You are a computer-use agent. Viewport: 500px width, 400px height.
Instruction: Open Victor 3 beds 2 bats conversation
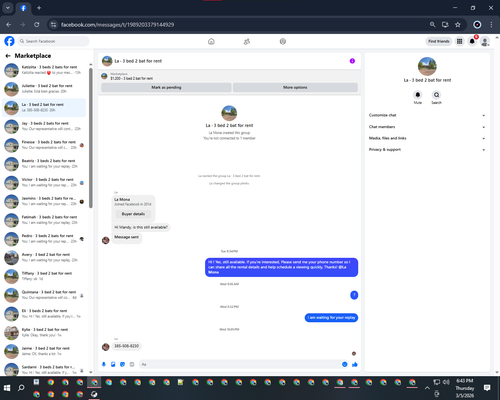tap(44, 182)
